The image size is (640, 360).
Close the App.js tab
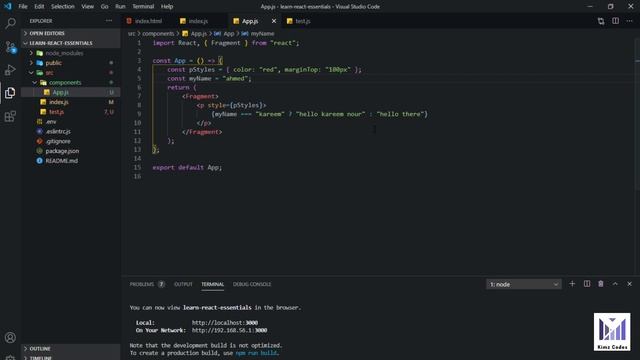click(x=274, y=21)
